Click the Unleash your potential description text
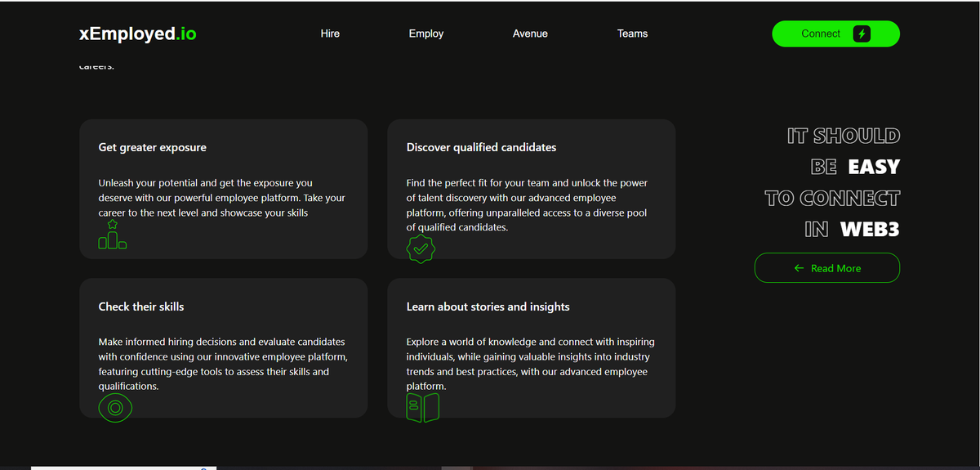The image size is (980, 470). pyautogui.click(x=222, y=198)
